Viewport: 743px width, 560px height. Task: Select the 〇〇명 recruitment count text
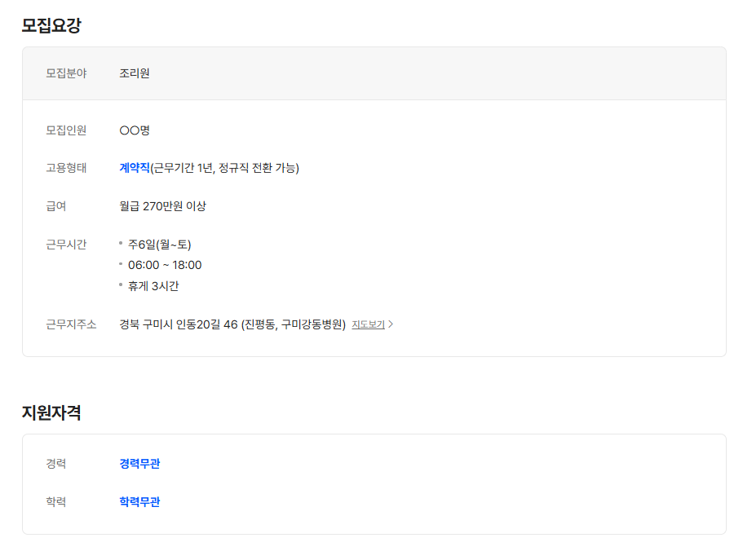pos(132,130)
